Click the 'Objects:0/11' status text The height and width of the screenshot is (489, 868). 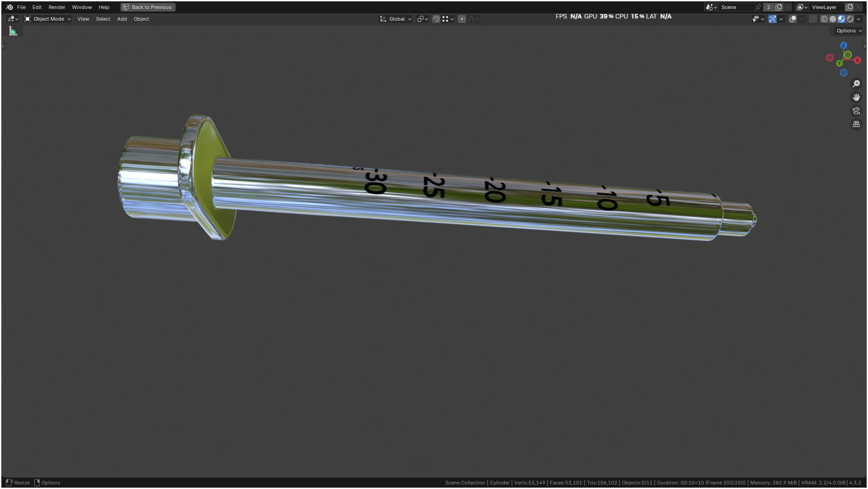(x=637, y=483)
